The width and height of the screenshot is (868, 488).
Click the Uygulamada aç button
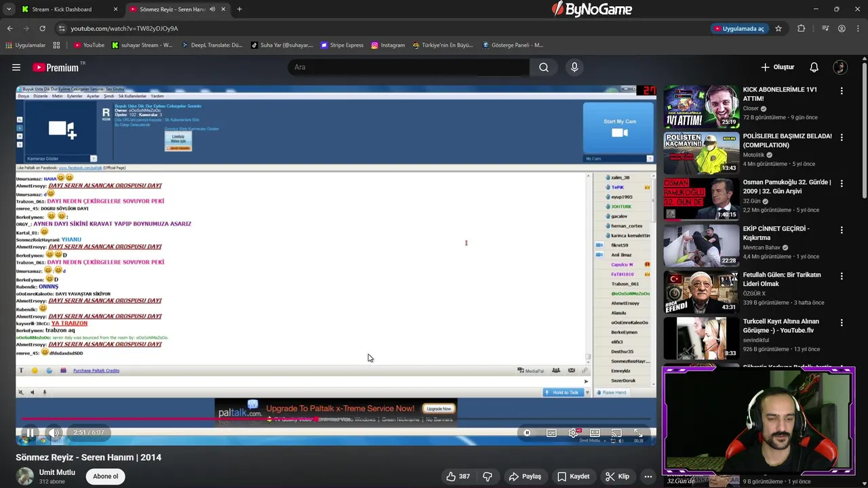coord(738,28)
